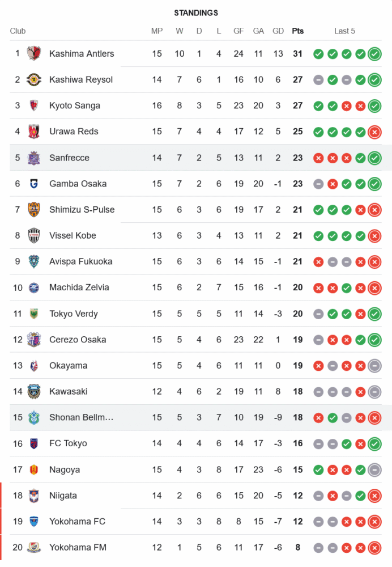Image resolution: width=392 pixels, height=567 pixels.
Task: Click Okayama's latest draw result icon
Action: [374, 366]
